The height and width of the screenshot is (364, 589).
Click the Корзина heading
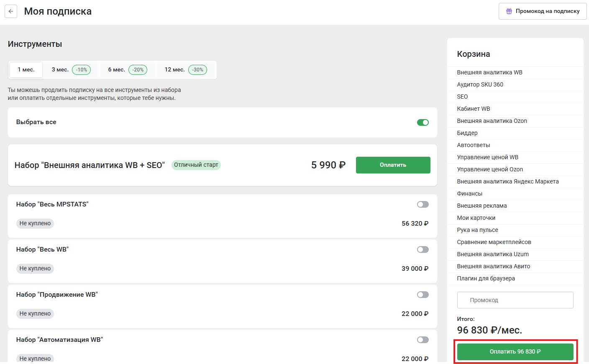(x=474, y=54)
